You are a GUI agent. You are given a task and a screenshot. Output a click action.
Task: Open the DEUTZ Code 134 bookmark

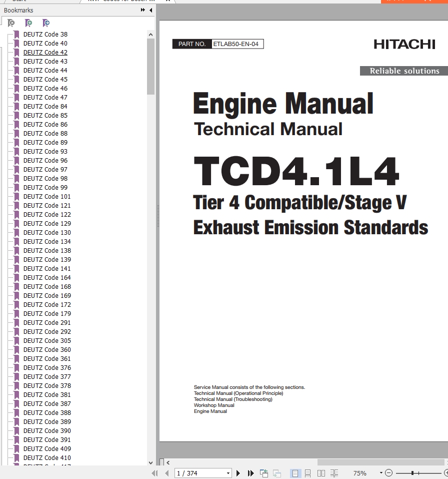click(x=47, y=242)
